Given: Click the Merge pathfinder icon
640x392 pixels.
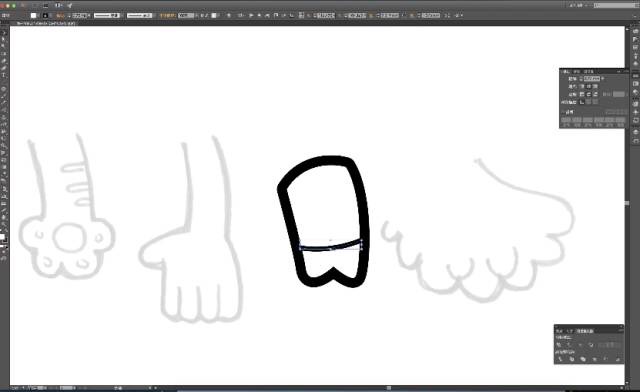Looking at the screenshot, I should point(583,359).
